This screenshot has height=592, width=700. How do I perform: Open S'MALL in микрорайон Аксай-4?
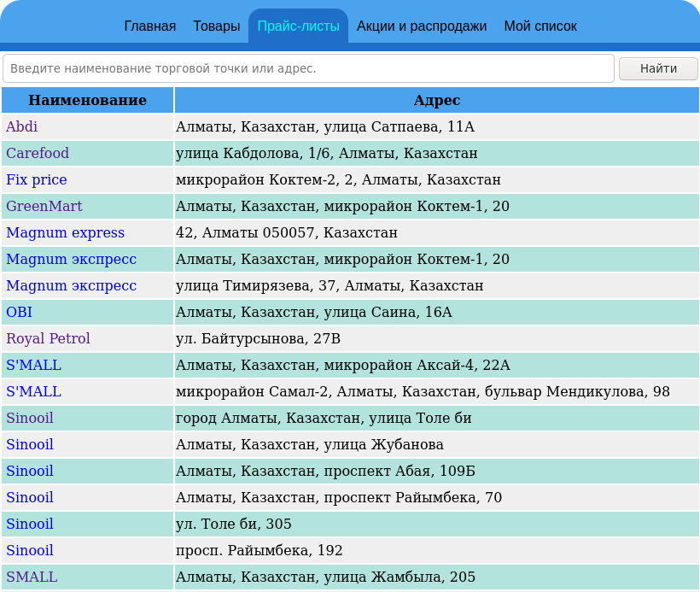click(33, 366)
